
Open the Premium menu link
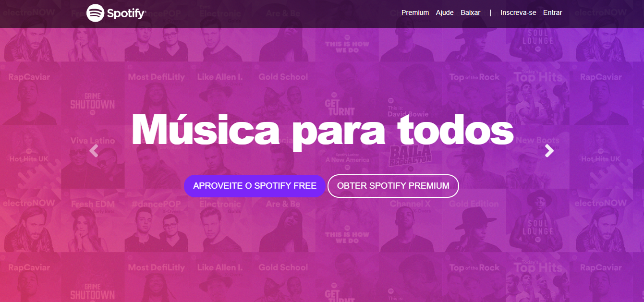pos(415,12)
